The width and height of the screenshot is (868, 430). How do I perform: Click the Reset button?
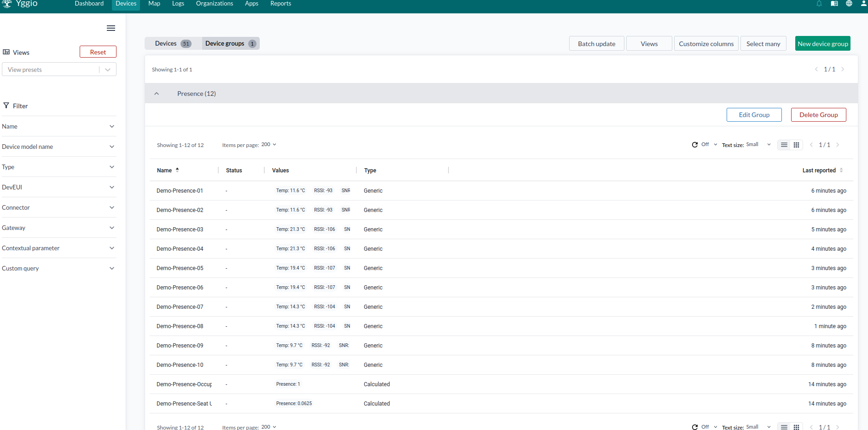tap(98, 52)
